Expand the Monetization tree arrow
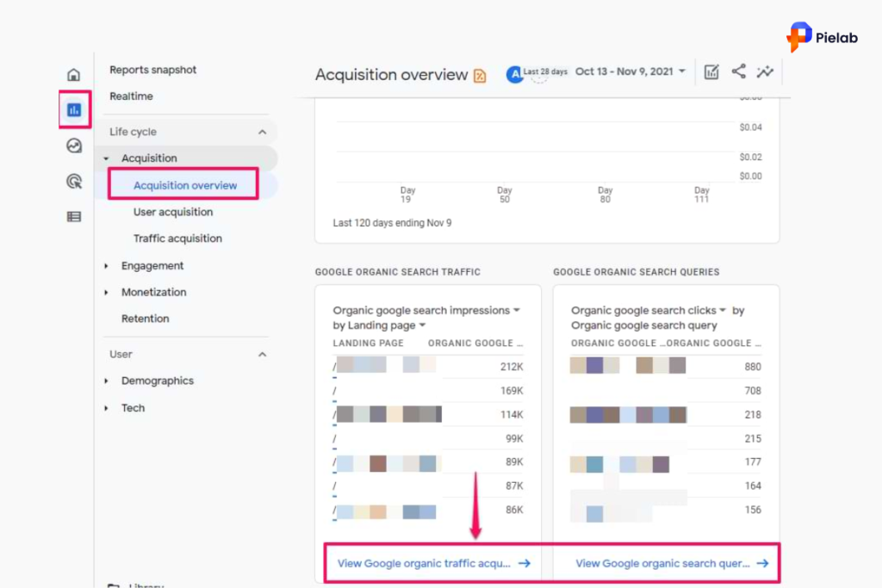Screen dimensions: 882x588 click(106, 293)
